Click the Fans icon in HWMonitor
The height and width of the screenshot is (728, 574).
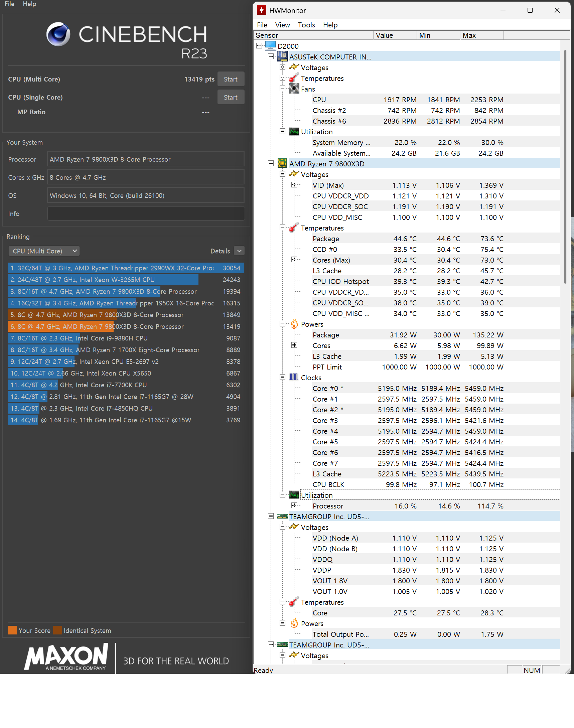295,89
